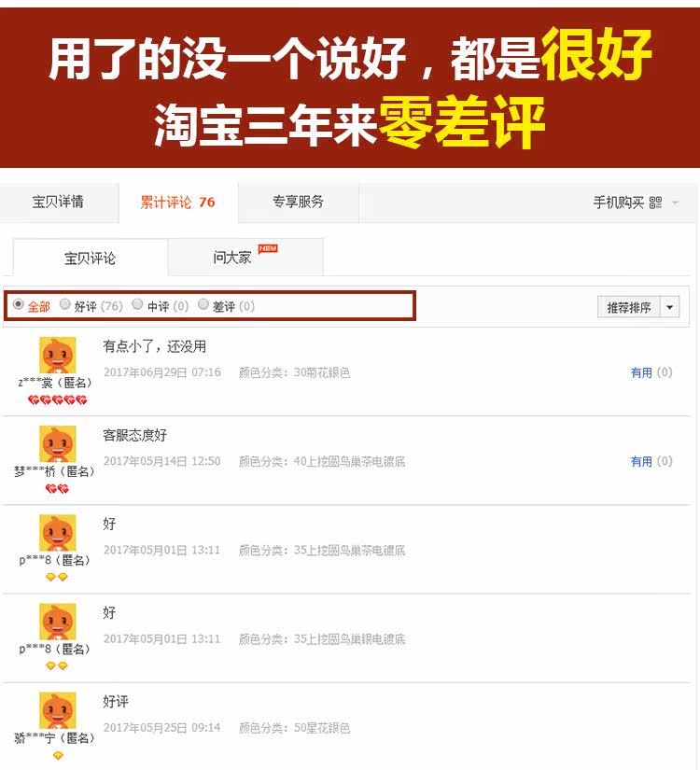Image resolution: width=700 pixels, height=770 pixels.
Task: Select the 差评 (0) radio button
Action: tap(203, 304)
